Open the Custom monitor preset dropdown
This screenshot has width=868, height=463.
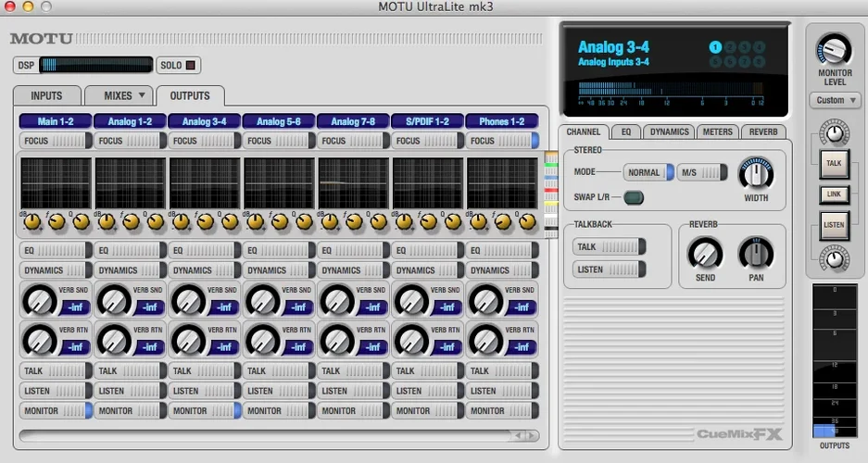click(x=835, y=100)
